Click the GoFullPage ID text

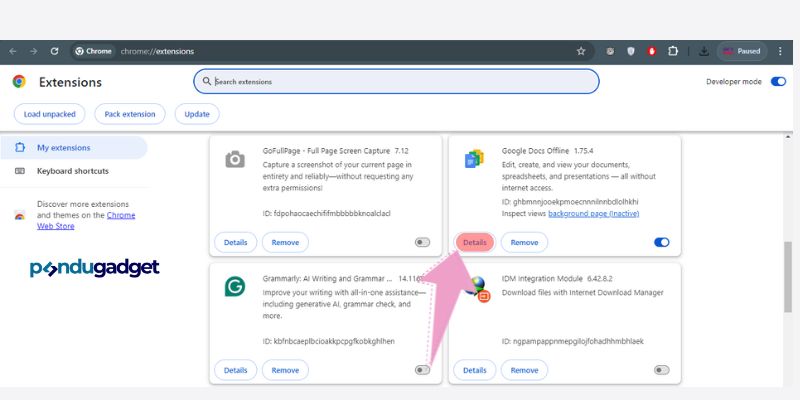tap(327, 213)
